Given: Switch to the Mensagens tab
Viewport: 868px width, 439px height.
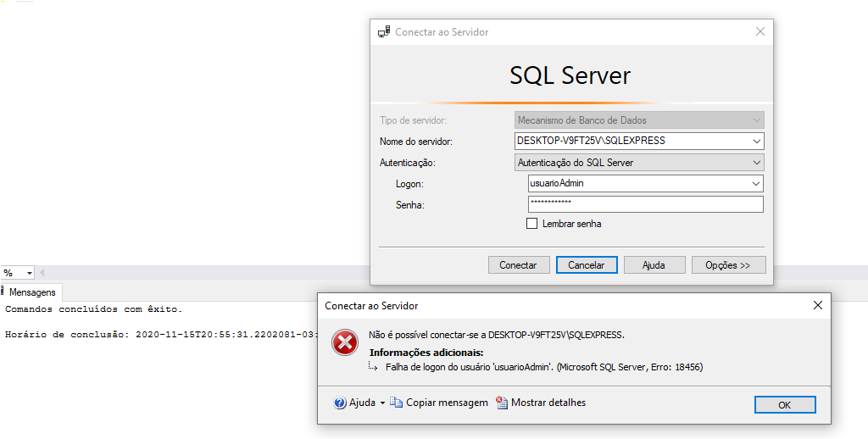Looking at the screenshot, I should tap(32, 292).
